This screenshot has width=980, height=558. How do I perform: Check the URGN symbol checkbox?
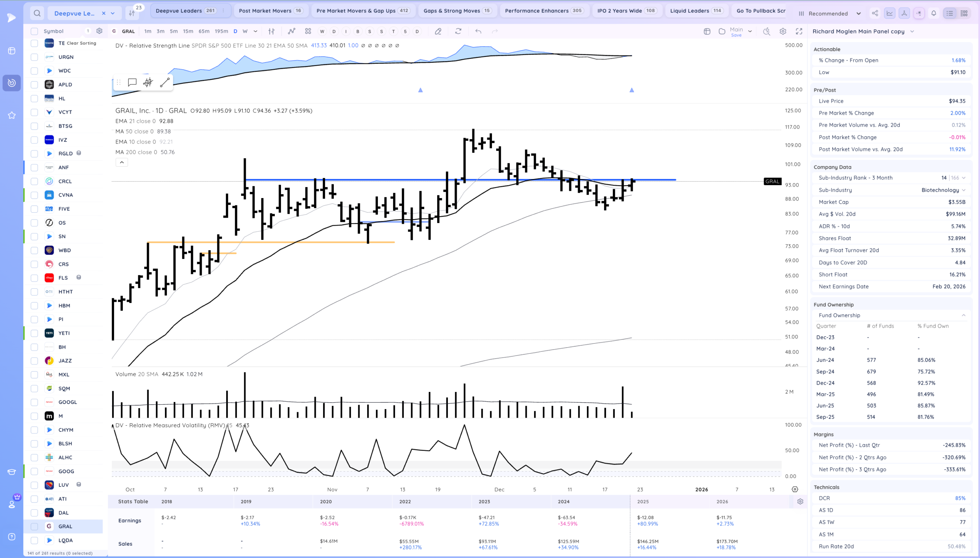pos(34,57)
